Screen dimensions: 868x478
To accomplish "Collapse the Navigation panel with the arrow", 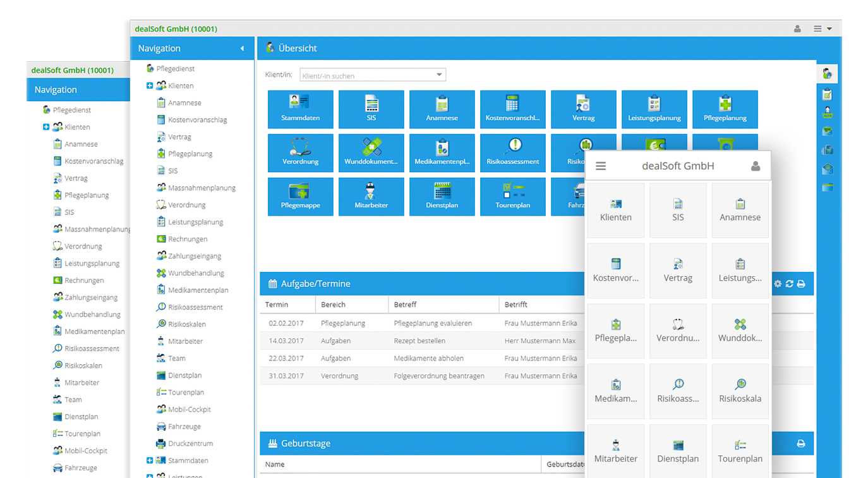I will coord(242,47).
